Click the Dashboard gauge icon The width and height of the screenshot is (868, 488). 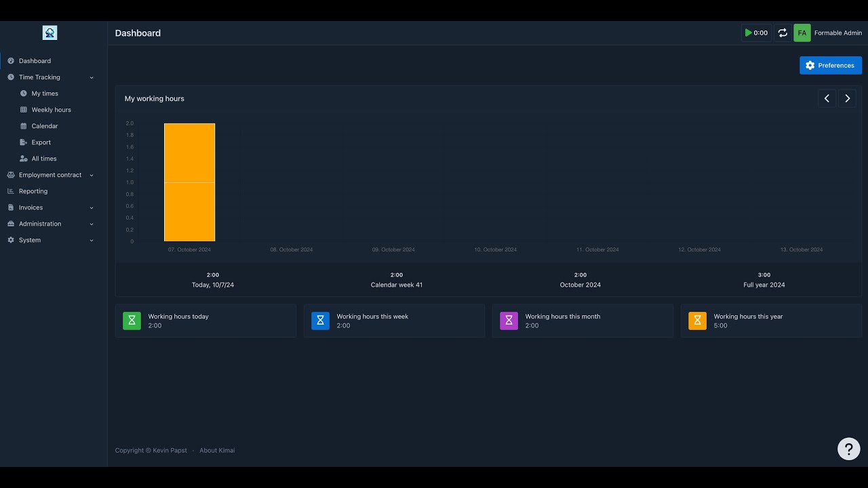11,61
